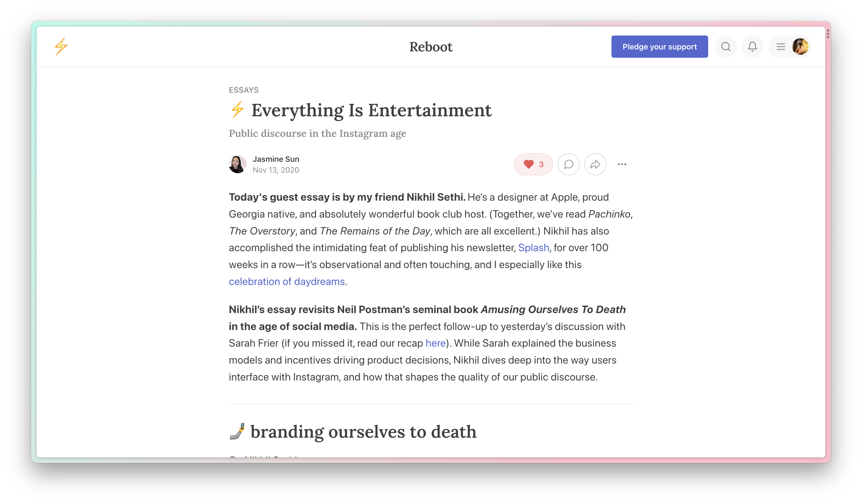Click the Pledge your support button
This screenshot has width=862, height=504.
(659, 47)
